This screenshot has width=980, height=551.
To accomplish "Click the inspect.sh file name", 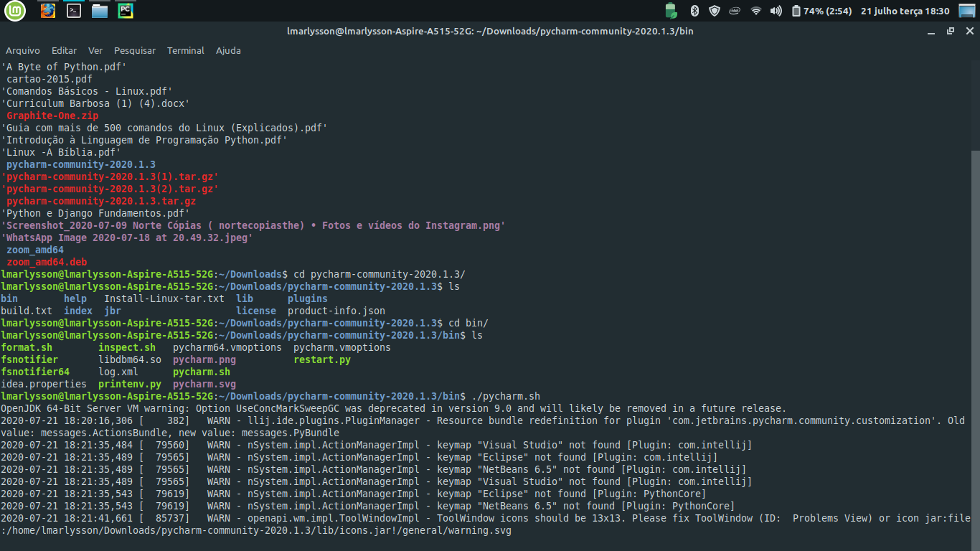I will click(127, 347).
